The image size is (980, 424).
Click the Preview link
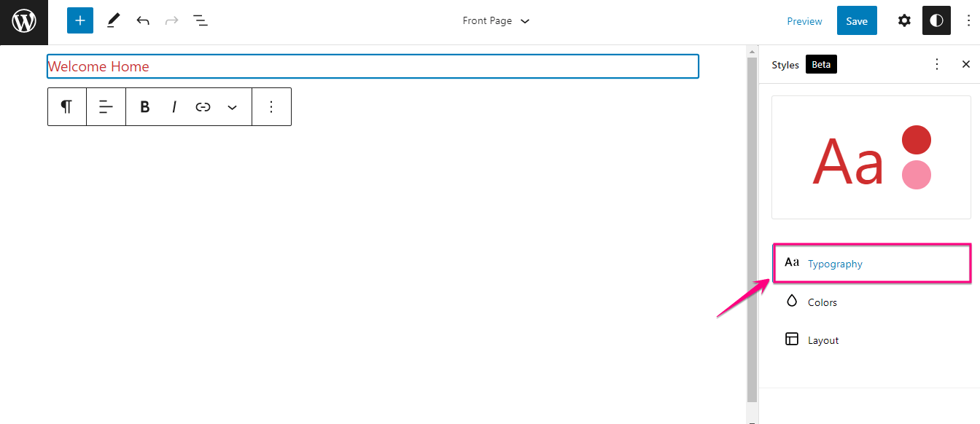pos(804,21)
